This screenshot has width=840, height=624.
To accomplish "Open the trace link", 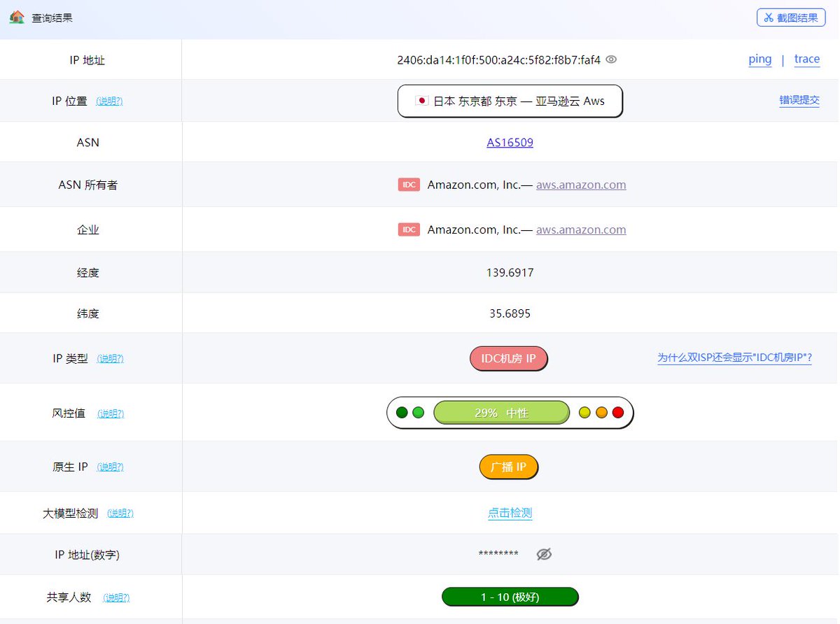I will tap(807, 59).
